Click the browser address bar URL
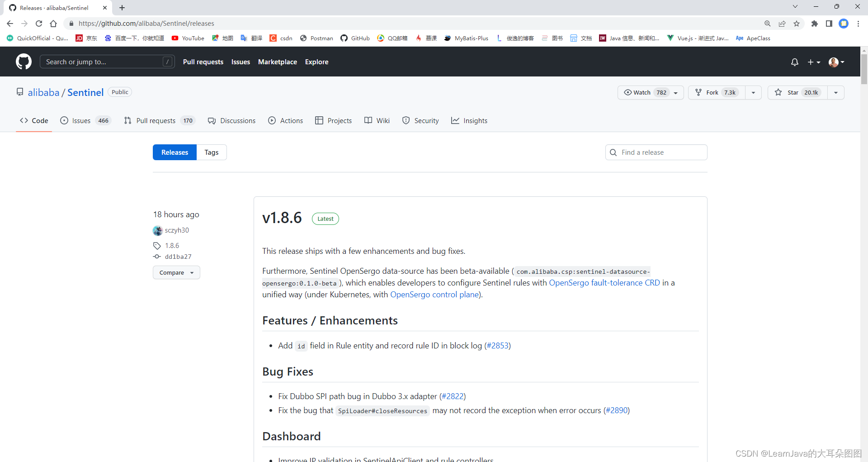 146,24
